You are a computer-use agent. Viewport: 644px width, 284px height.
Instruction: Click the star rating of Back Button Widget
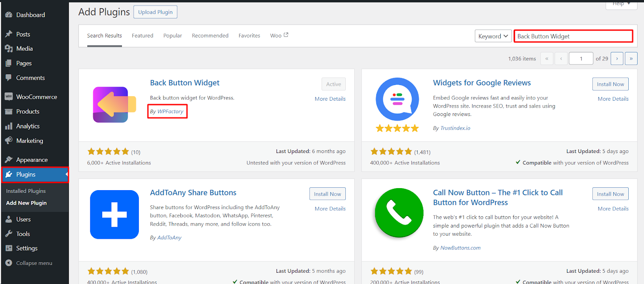(x=108, y=151)
